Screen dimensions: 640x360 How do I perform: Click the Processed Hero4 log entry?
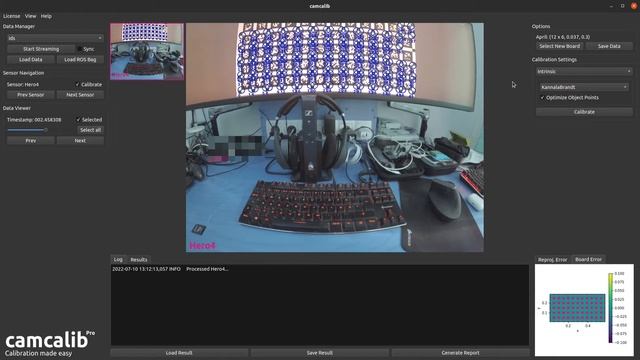coord(170,269)
